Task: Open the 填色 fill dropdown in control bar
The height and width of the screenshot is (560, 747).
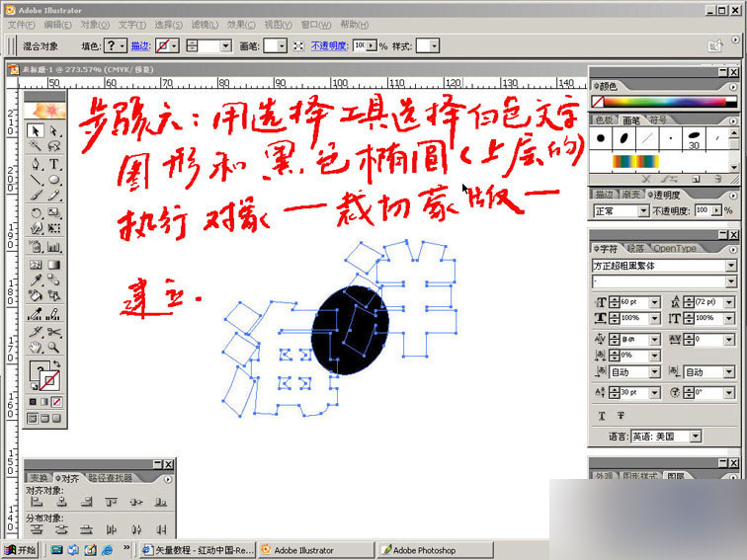Action: coord(122,45)
